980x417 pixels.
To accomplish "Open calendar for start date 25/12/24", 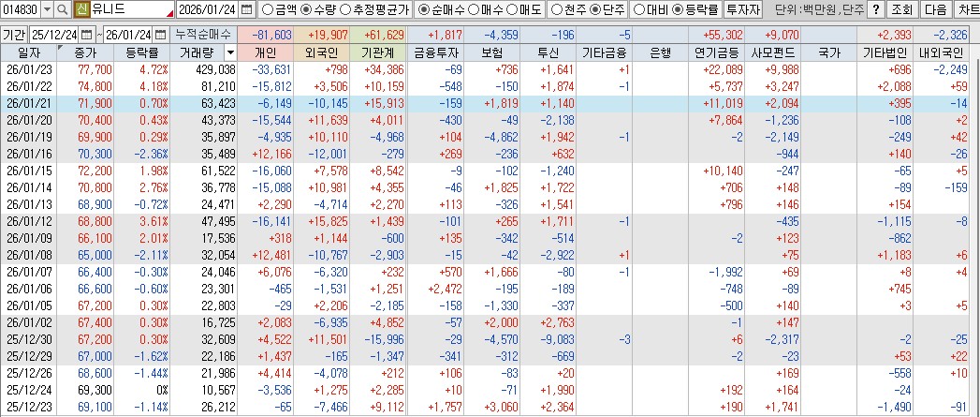I will click(86, 35).
